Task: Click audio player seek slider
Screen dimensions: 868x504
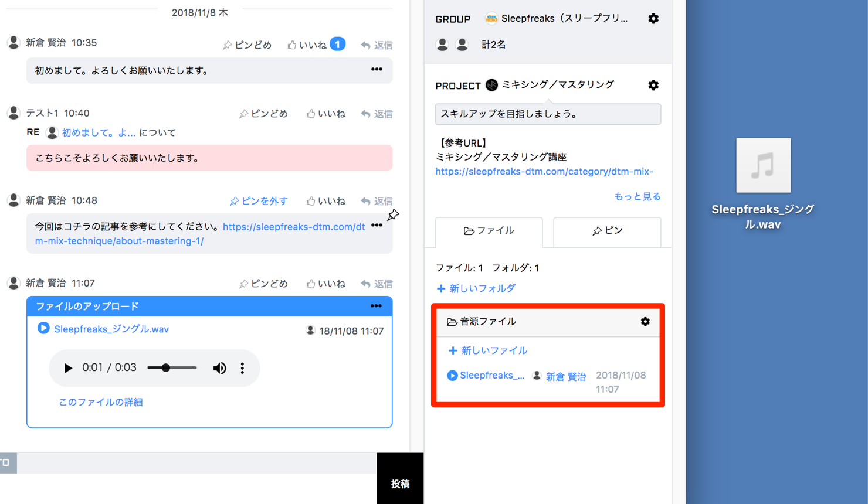Action: [172, 368]
